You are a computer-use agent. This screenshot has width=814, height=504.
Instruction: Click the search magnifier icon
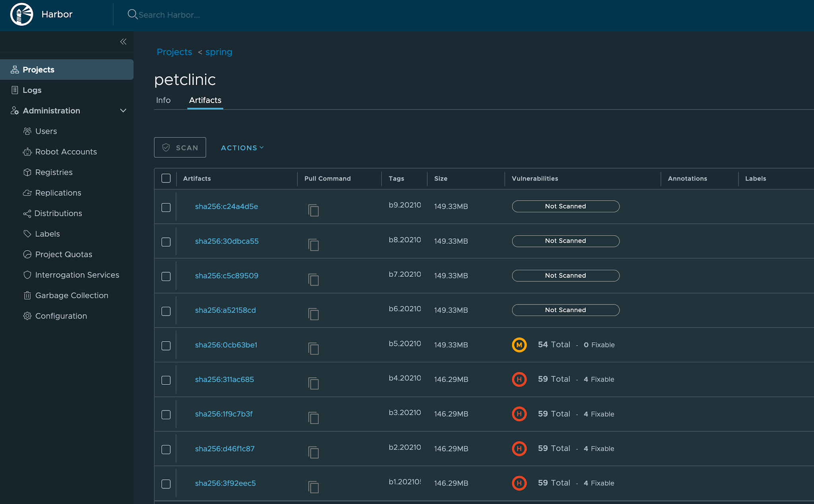132,14
